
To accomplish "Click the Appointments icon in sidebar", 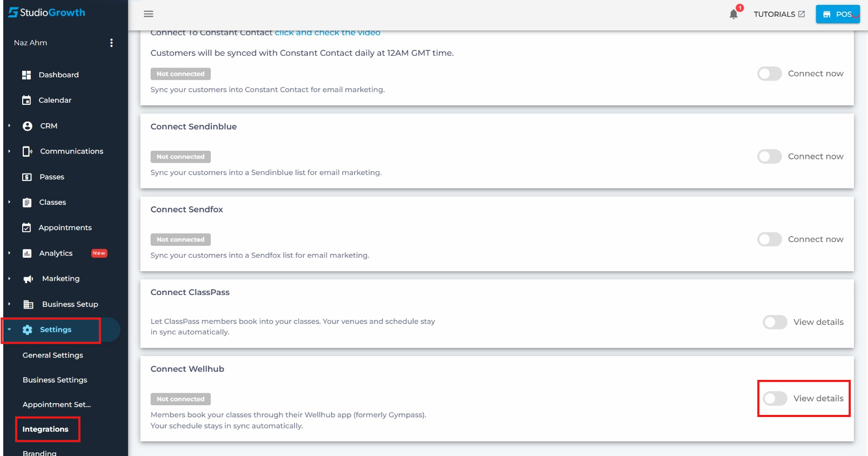I will (26, 227).
